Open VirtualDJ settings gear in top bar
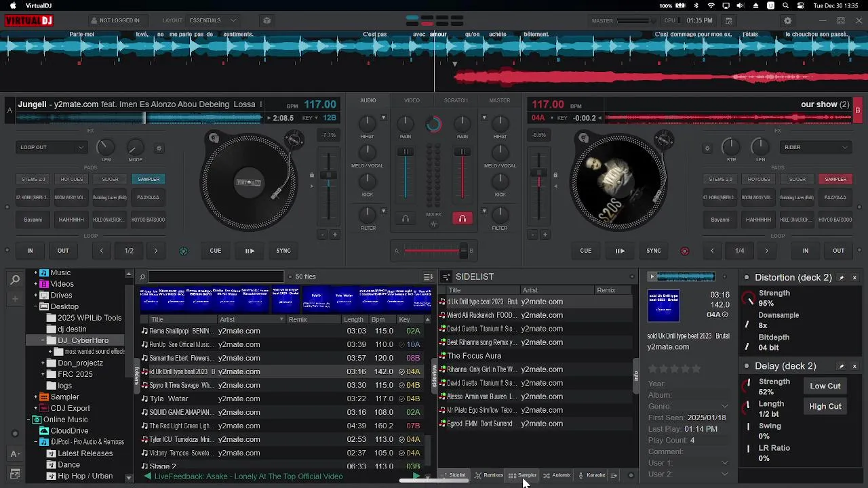The width and height of the screenshot is (868, 488). pyautogui.click(x=788, y=20)
